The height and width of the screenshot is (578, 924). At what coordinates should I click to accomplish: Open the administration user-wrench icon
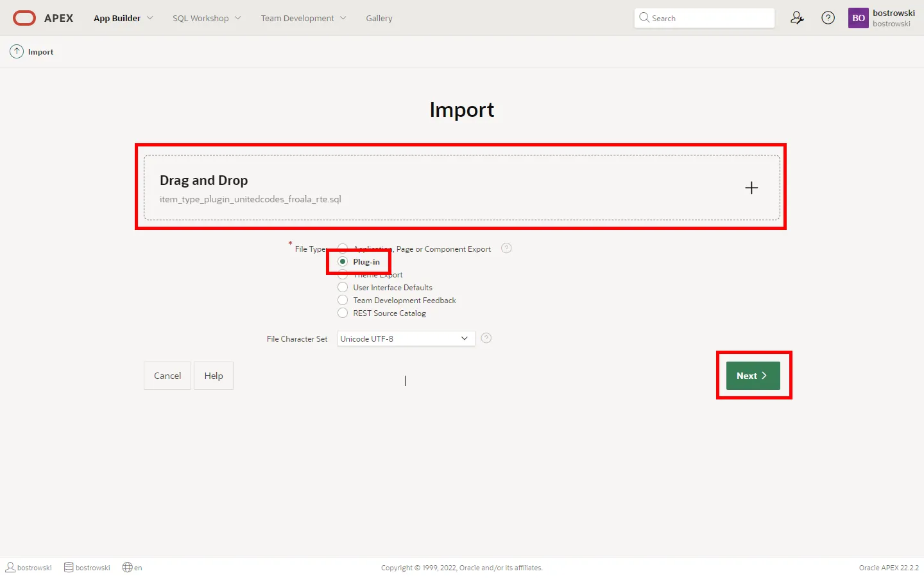[x=797, y=18]
